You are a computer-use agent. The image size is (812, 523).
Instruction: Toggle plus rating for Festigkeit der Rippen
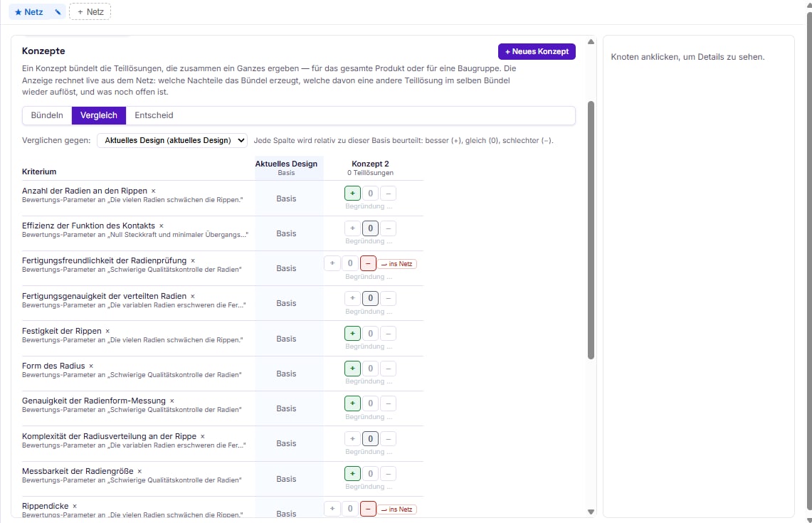(x=353, y=334)
